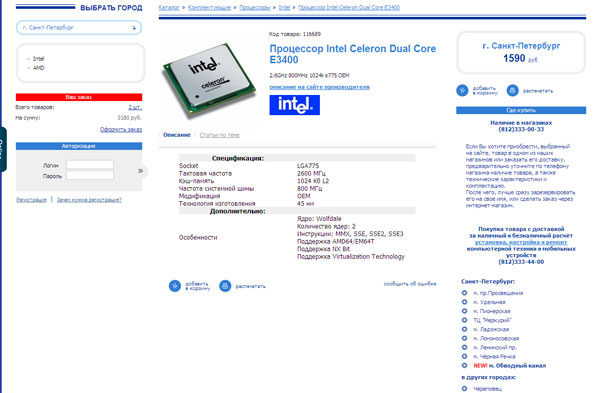The image size is (595, 393).
Task: Select Ленинский пр. store location
Action: point(494,347)
